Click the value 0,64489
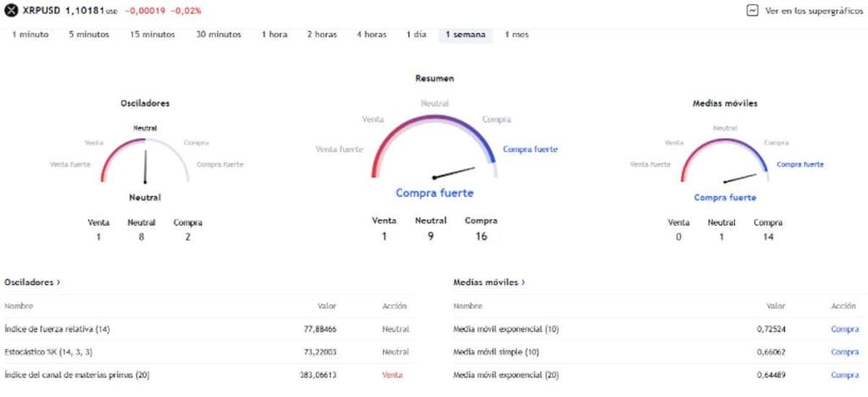868x397 pixels. click(x=771, y=375)
